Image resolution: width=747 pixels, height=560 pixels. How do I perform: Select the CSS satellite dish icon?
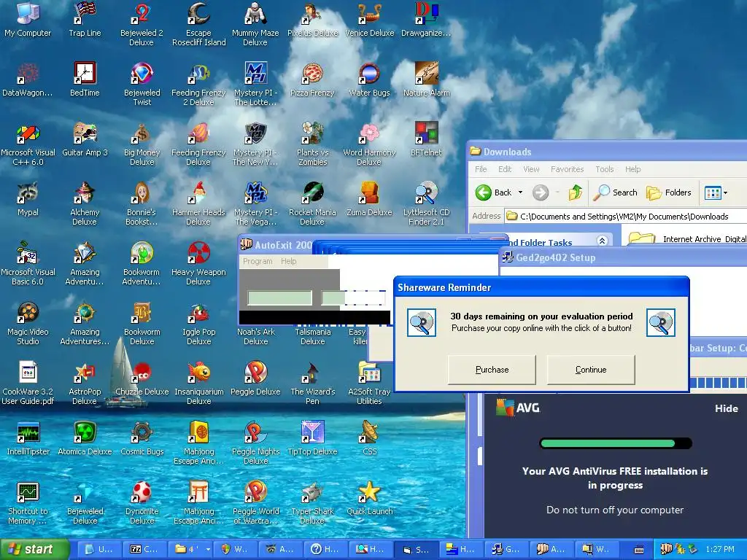369,438
